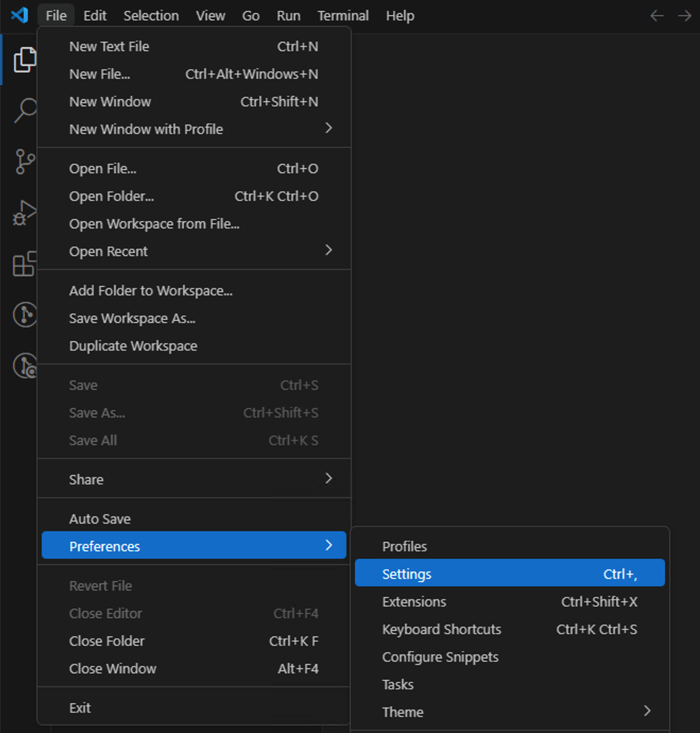The image size is (700, 733).
Task: Choose New File... entry
Action: [x=194, y=74]
